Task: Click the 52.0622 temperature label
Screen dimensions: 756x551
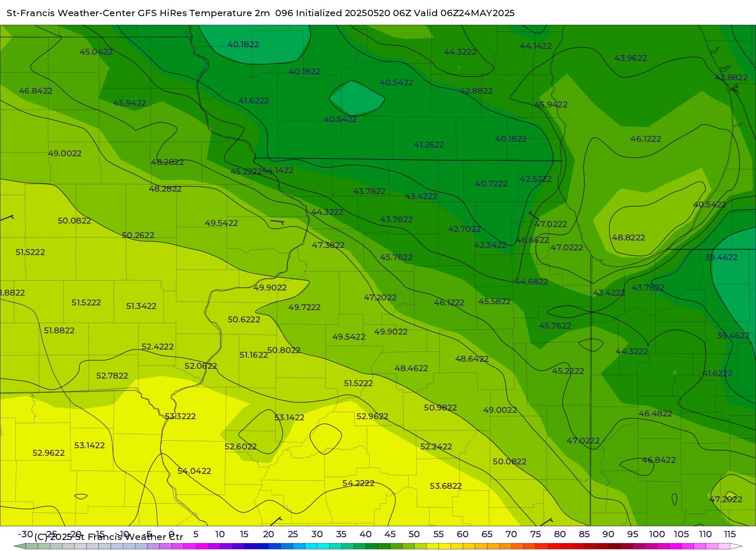Action: coord(201,366)
